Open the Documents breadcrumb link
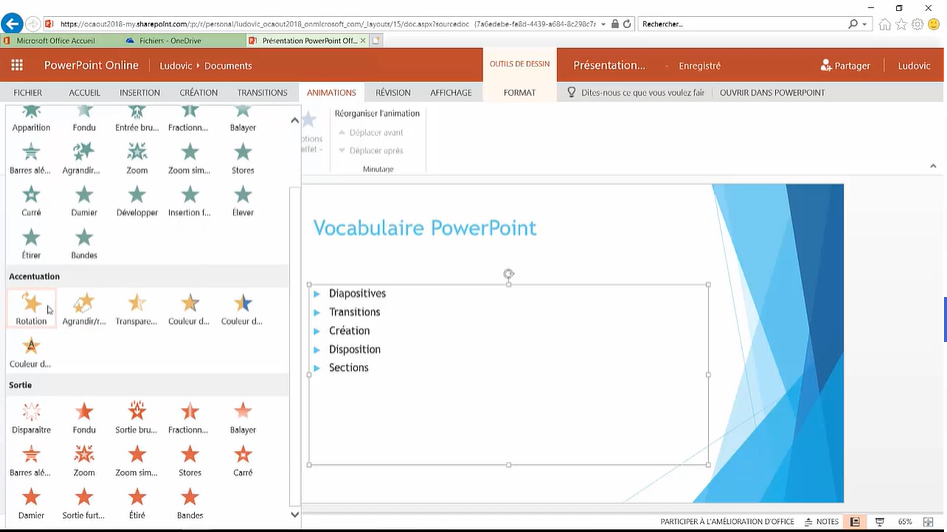The height and width of the screenshot is (532, 947). (x=228, y=65)
